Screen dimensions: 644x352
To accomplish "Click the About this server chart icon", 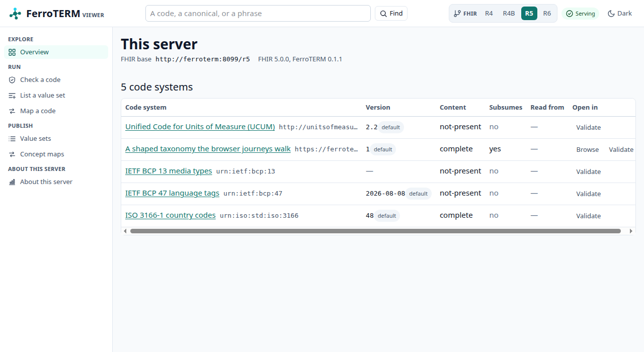I will (x=12, y=182).
